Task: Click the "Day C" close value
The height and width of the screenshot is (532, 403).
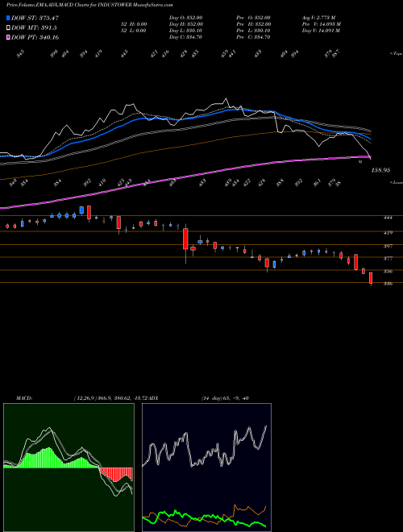Action: [186, 37]
